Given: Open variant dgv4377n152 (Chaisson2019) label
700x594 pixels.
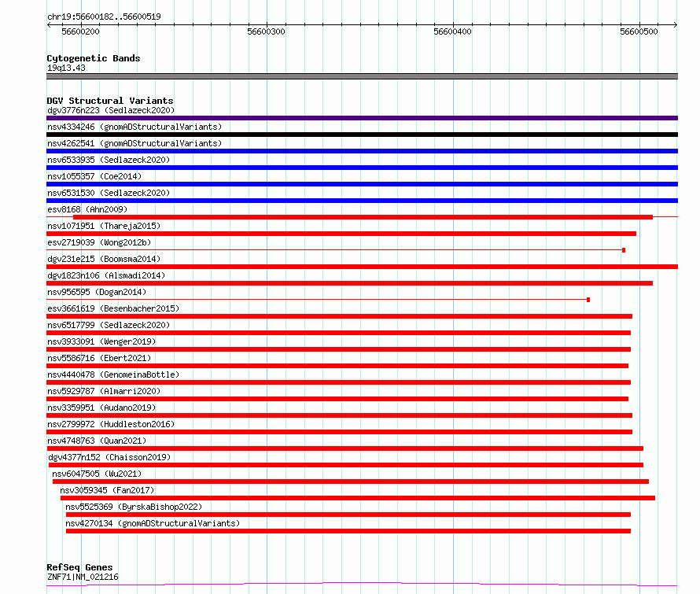Looking at the screenshot, I should tap(109, 457).
